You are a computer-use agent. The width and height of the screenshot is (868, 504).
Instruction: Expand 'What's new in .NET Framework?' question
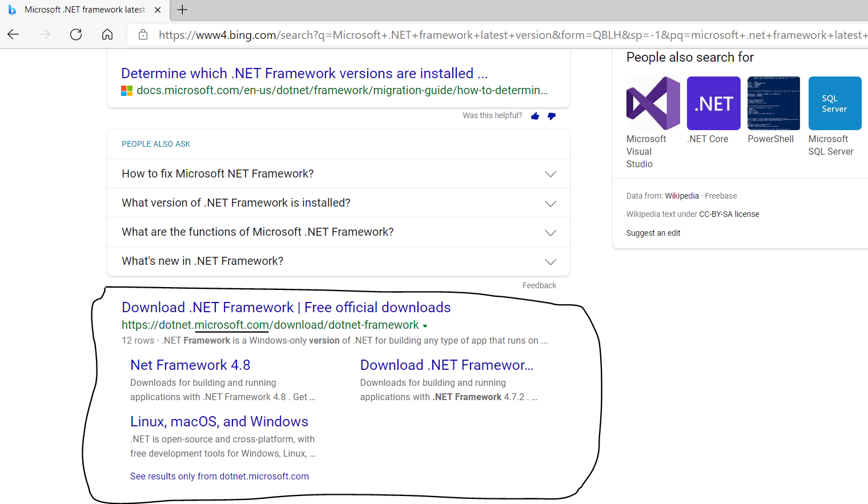point(550,262)
